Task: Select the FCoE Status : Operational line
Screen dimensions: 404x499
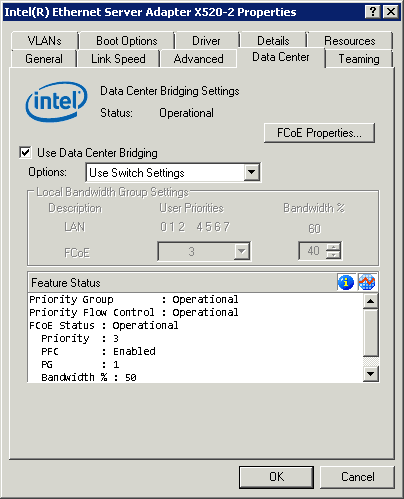Action: pos(104,325)
